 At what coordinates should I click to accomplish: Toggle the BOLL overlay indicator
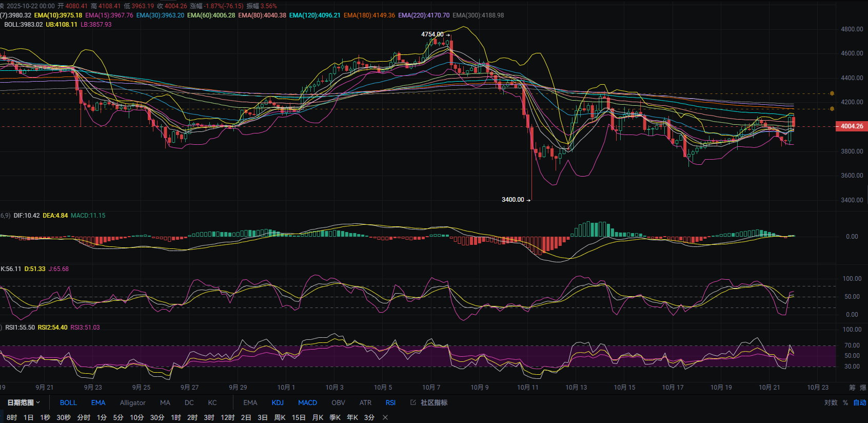[68, 402]
